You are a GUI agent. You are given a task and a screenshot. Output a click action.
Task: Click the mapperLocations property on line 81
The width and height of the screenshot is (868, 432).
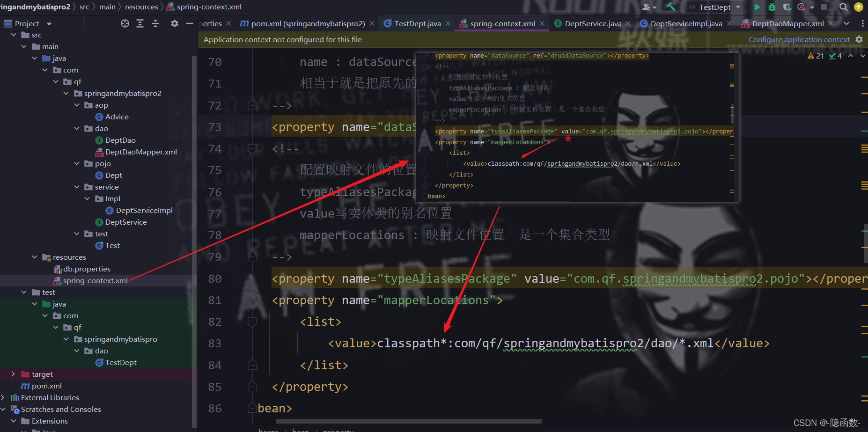pyautogui.click(x=387, y=300)
